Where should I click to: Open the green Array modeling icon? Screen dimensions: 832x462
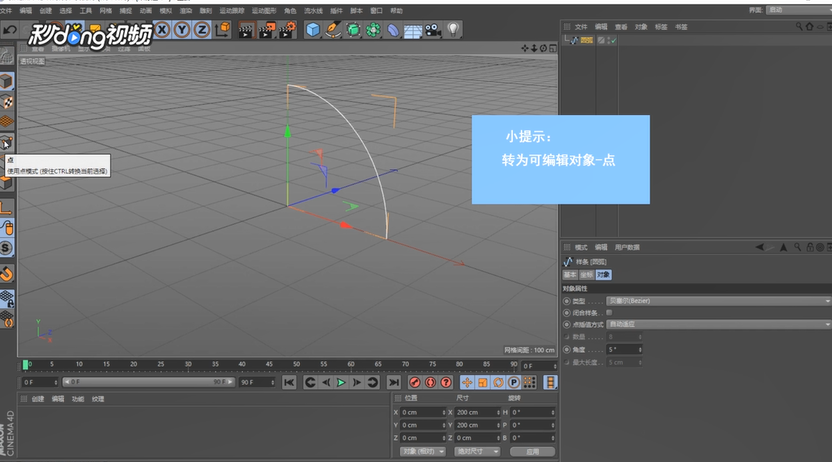click(x=373, y=30)
